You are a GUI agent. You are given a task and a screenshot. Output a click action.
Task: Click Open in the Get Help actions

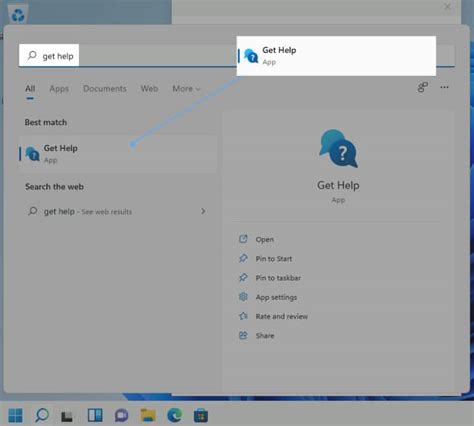pos(265,239)
